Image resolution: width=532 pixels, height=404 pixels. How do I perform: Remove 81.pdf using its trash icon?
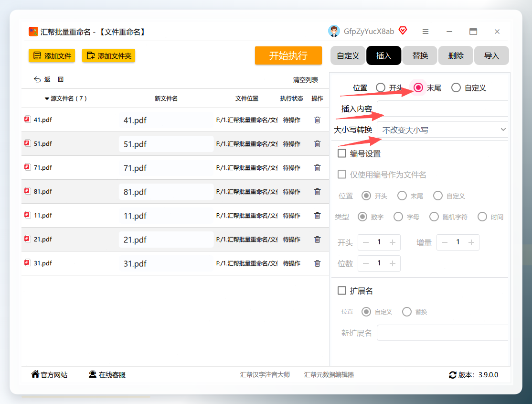(317, 192)
